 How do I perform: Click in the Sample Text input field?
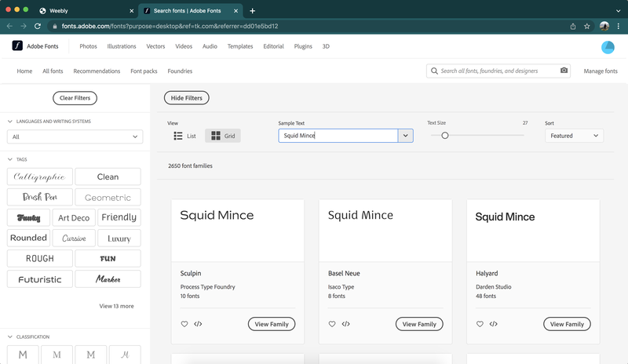pyautogui.click(x=338, y=136)
